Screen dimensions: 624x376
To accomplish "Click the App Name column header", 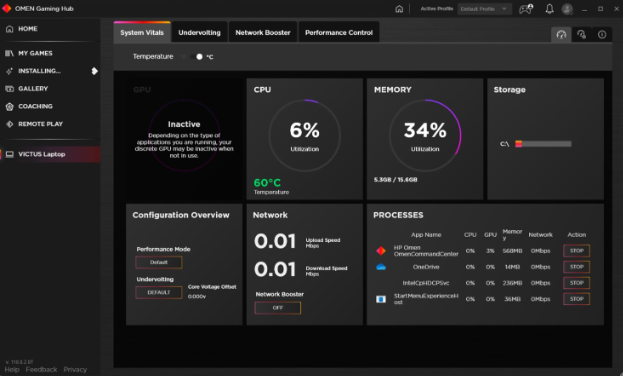I will tap(426, 235).
